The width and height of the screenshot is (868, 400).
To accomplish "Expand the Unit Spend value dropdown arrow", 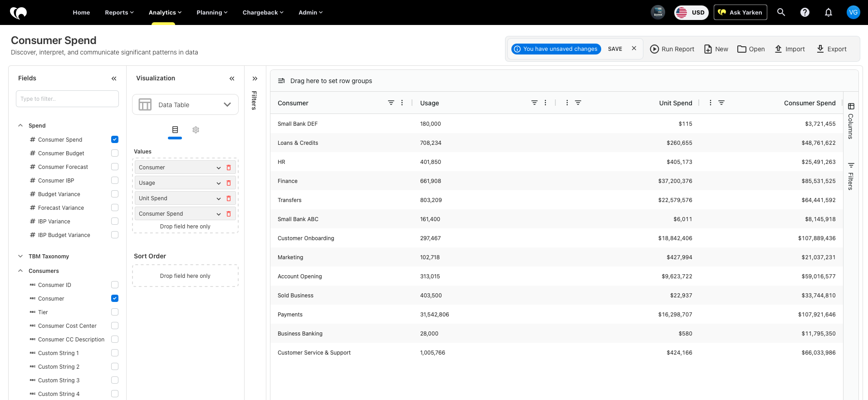I will 219,198.
